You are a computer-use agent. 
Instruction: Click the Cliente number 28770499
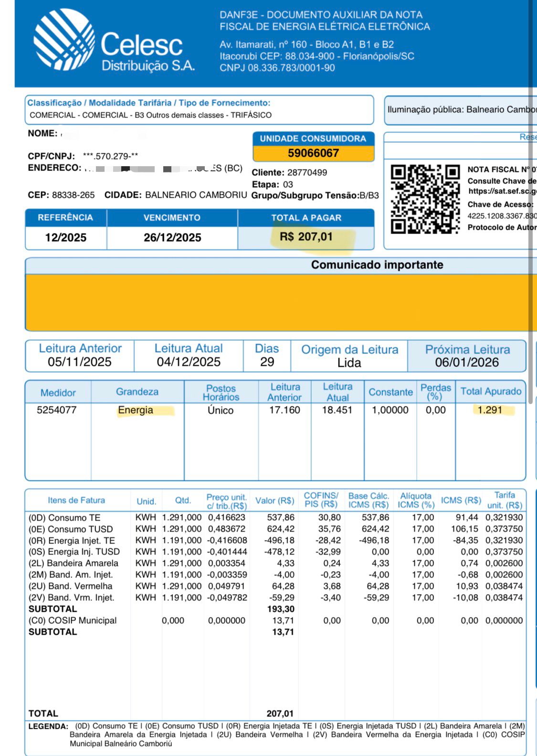tap(307, 172)
